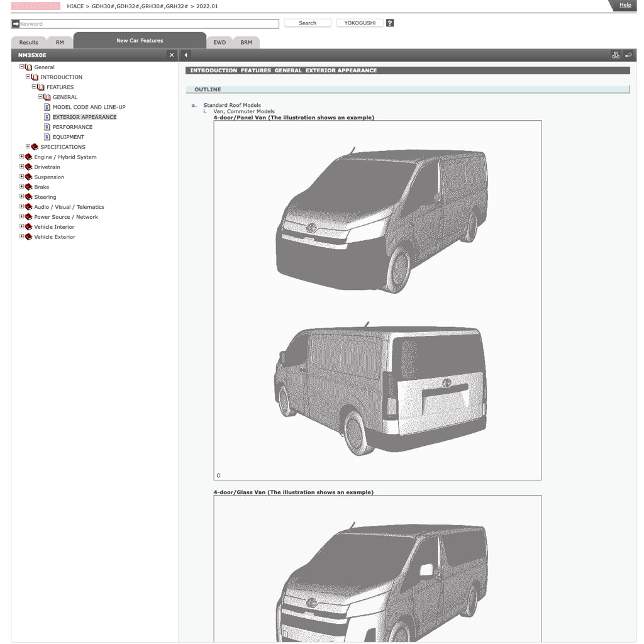Click the document icon beside EQUIPMENT
Image resolution: width=644 pixels, height=644 pixels.
coord(47,137)
